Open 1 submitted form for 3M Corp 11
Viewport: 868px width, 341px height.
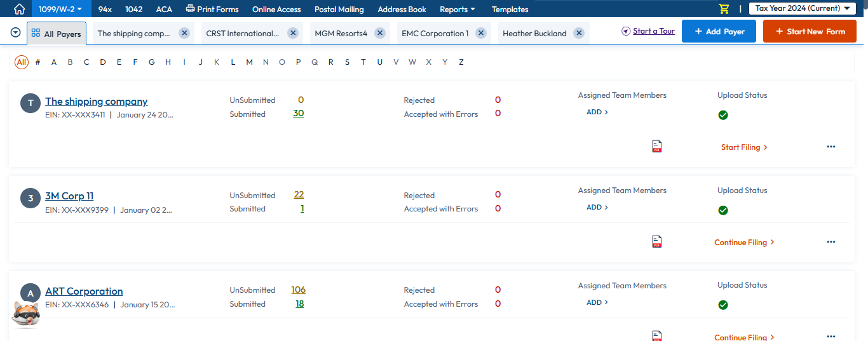[x=302, y=208]
